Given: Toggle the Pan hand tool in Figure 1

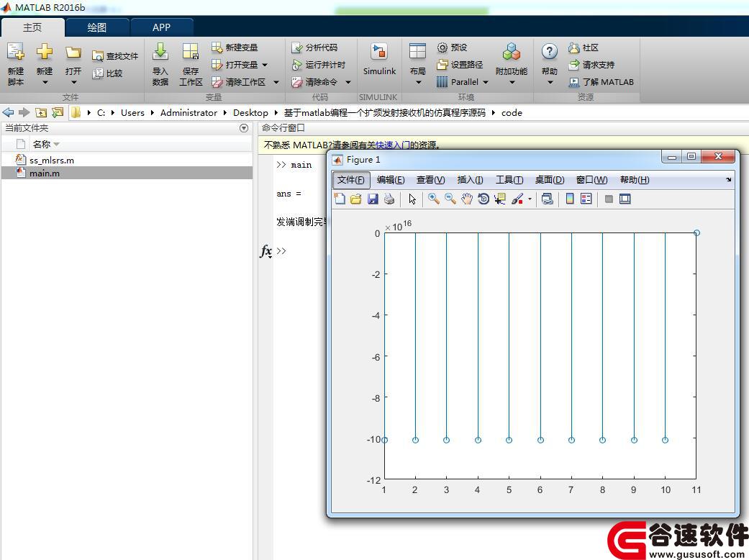Looking at the screenshot, I should coord(467,199).
